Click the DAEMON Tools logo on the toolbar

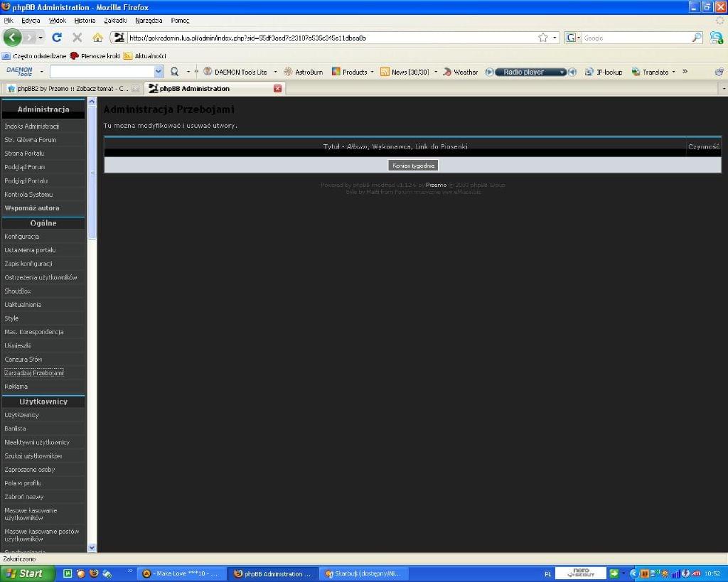click(x=19, y=72)
